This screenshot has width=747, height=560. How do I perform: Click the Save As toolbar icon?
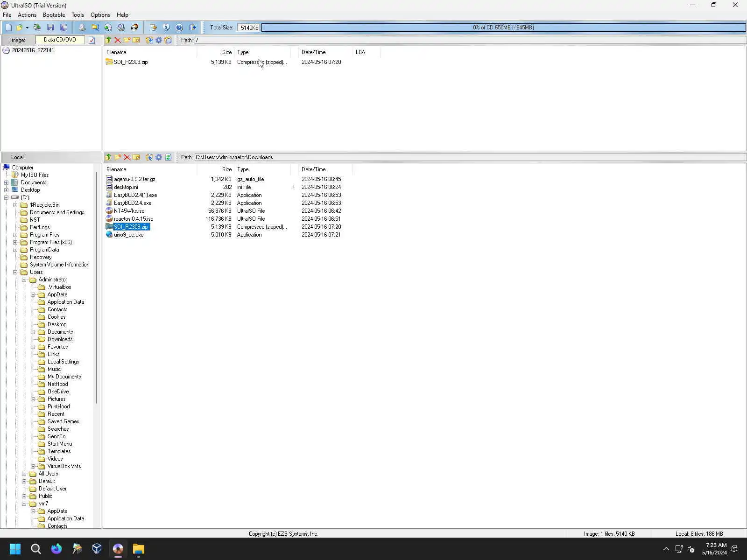click(63, 28)
